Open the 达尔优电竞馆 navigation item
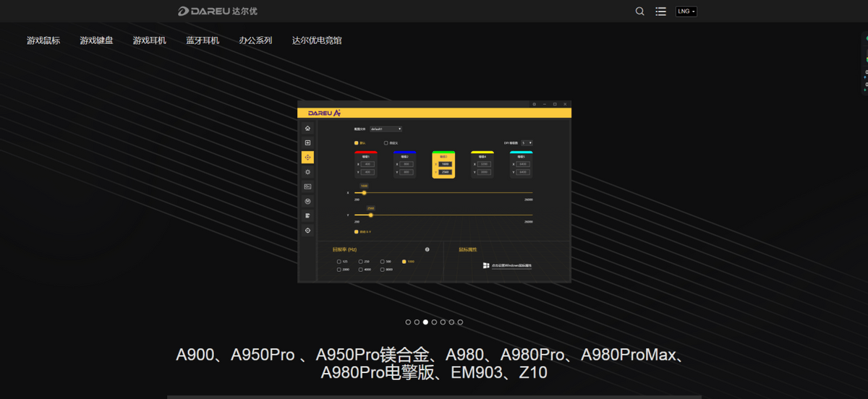 pos(317,40)
